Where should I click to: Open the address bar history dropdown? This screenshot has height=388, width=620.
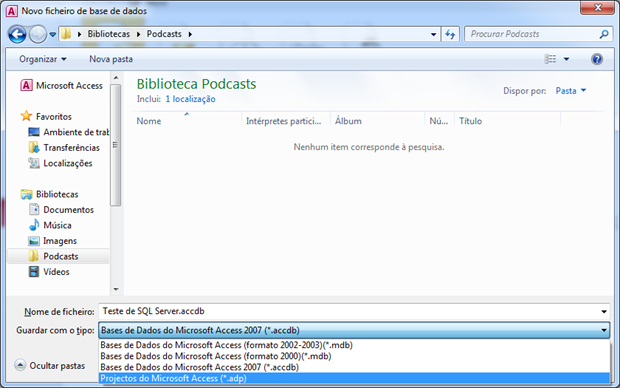pos(433,34)
